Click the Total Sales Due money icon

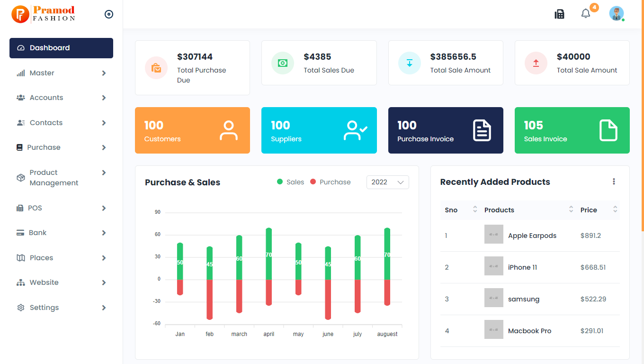point(283,63)
